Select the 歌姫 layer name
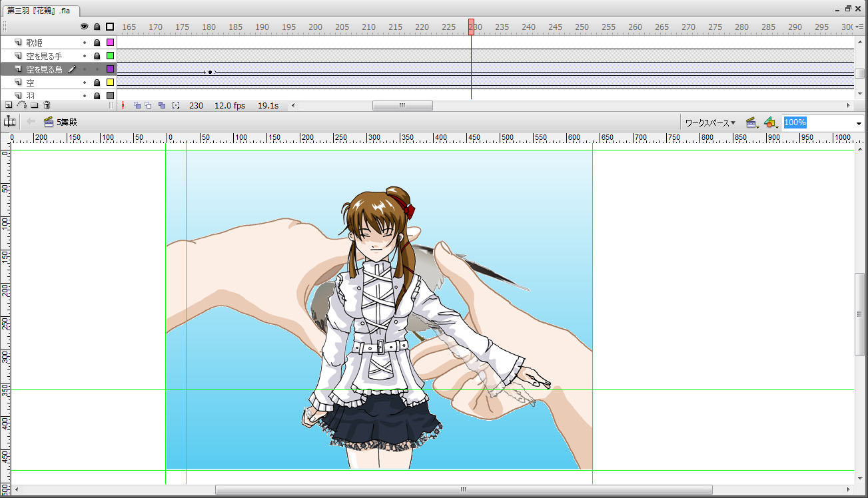 tap(35, 43)
